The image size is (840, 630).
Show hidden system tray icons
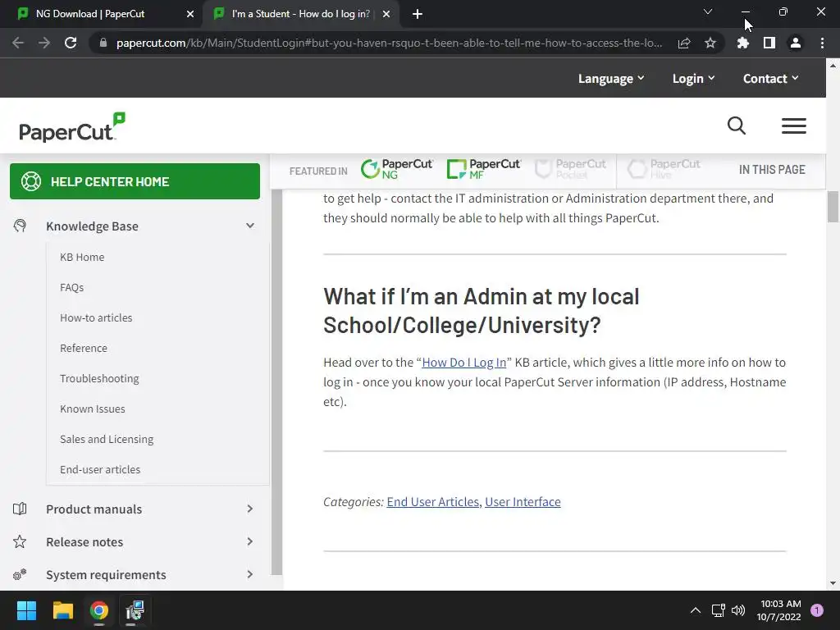click(x=696, y=610)
